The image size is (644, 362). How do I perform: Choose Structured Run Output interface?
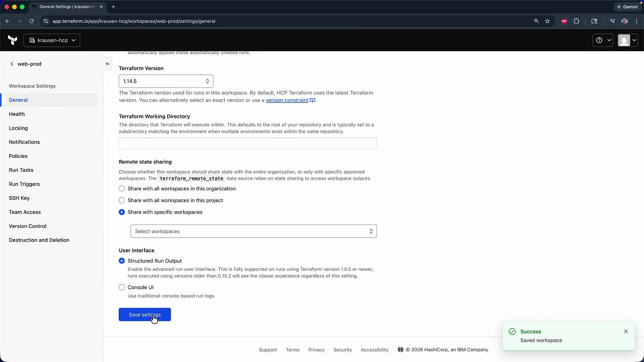click(122, 261)
